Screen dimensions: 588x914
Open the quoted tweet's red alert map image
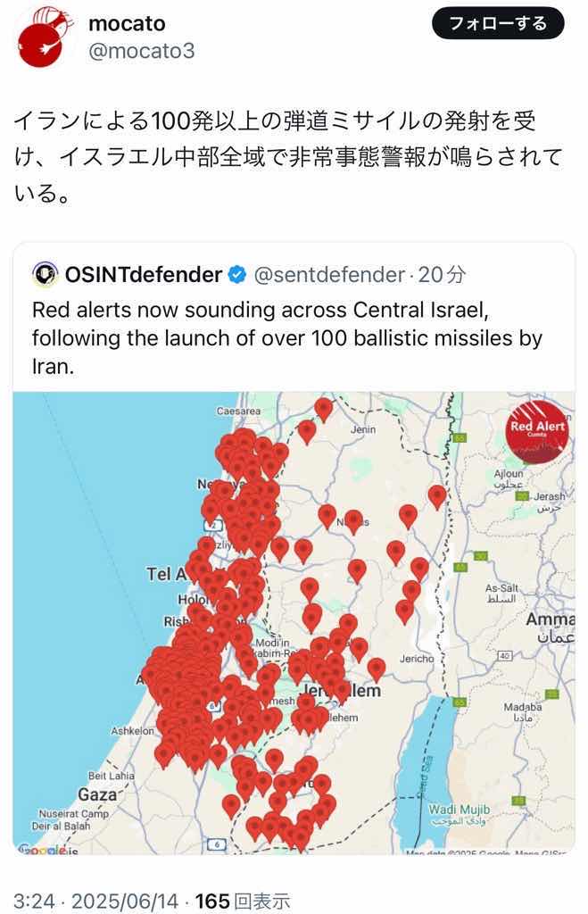point(294,623)
